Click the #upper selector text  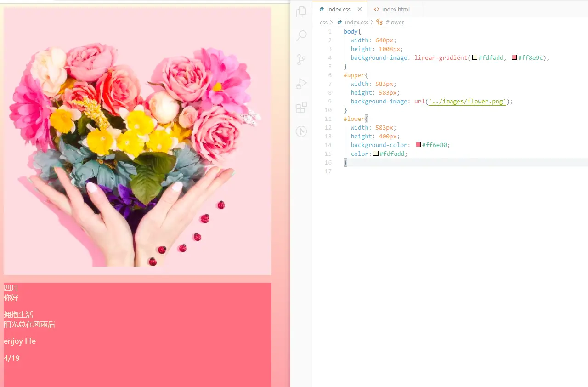[354, 75]
